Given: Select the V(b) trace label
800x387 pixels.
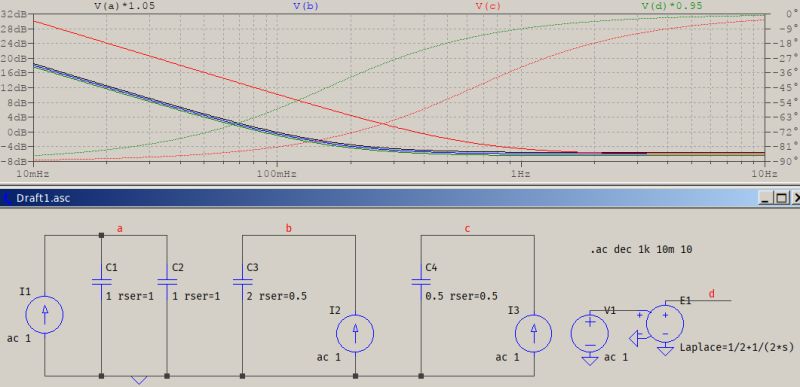Looking at the screenshot, I should click(305, 6).
